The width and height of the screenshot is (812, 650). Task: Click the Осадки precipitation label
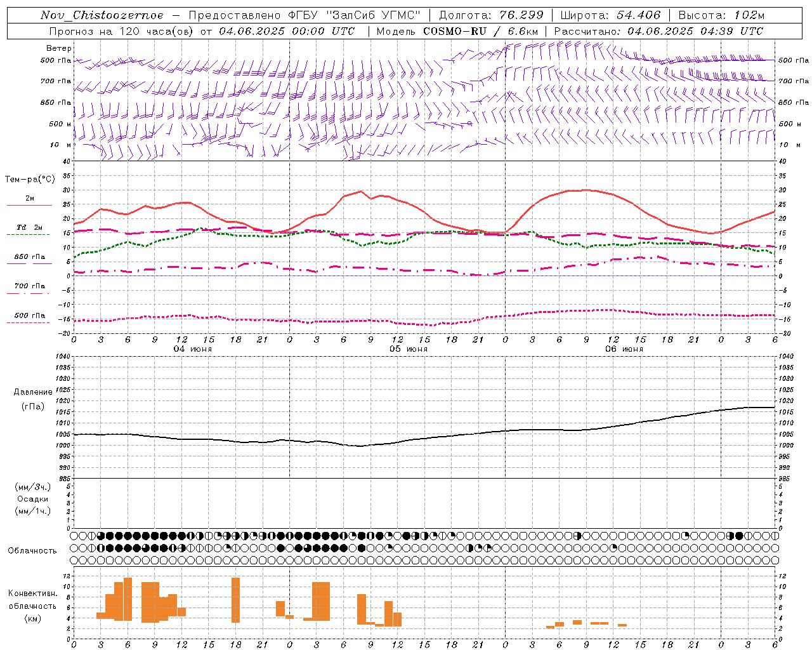(33, 499)
